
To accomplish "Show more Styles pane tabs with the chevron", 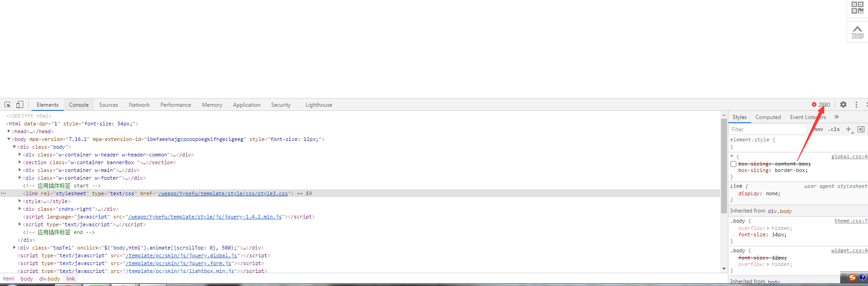I will pos(837,117).
